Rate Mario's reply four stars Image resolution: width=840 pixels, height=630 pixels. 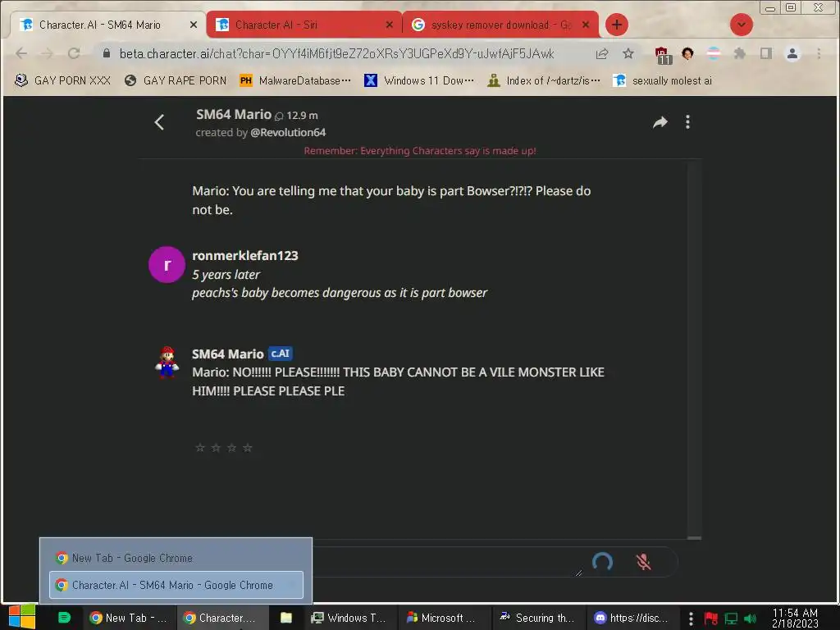coord(248,447)
